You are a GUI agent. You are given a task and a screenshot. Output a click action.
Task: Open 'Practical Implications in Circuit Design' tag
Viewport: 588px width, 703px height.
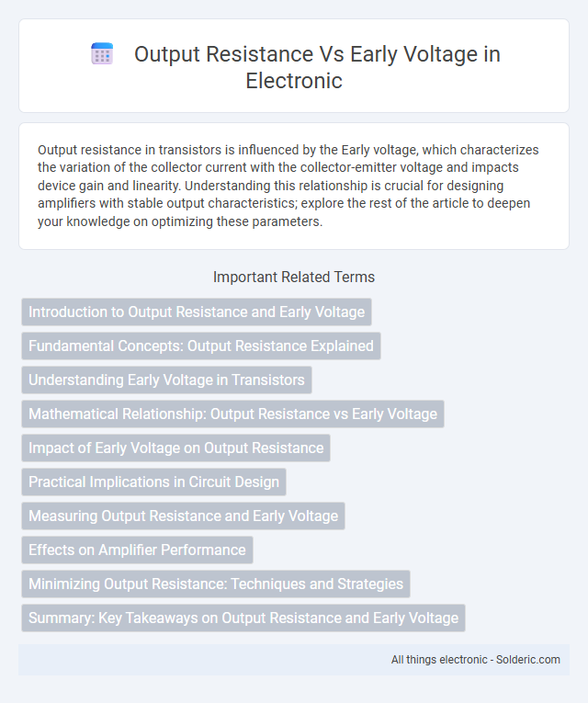tap(153, 482)
